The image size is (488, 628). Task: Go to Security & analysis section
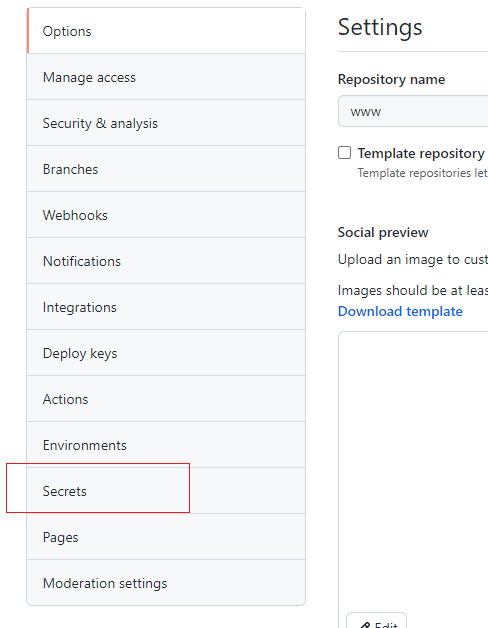coord(166,123)
